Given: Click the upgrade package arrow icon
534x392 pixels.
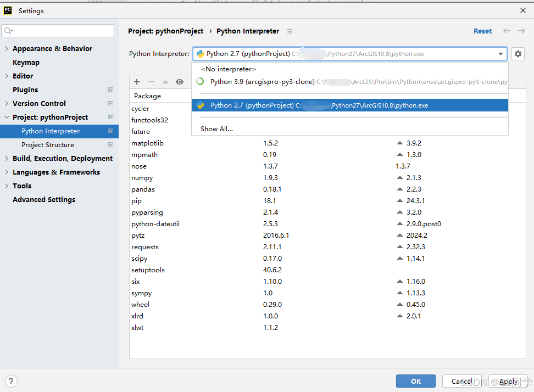Looking at the screenshot, I should click(165, 82).
